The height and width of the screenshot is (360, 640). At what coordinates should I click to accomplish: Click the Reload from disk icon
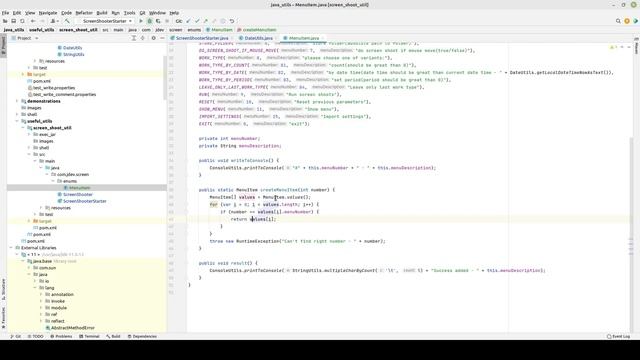coord(22,21)
